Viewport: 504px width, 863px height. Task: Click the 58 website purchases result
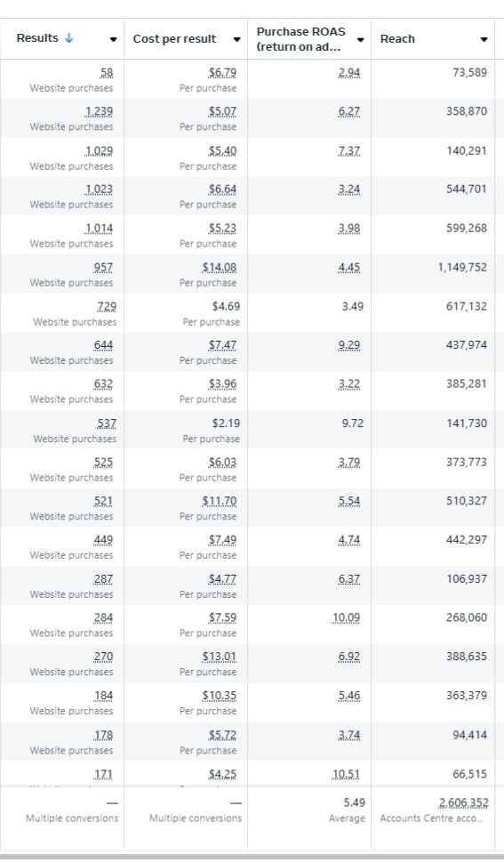106,73
